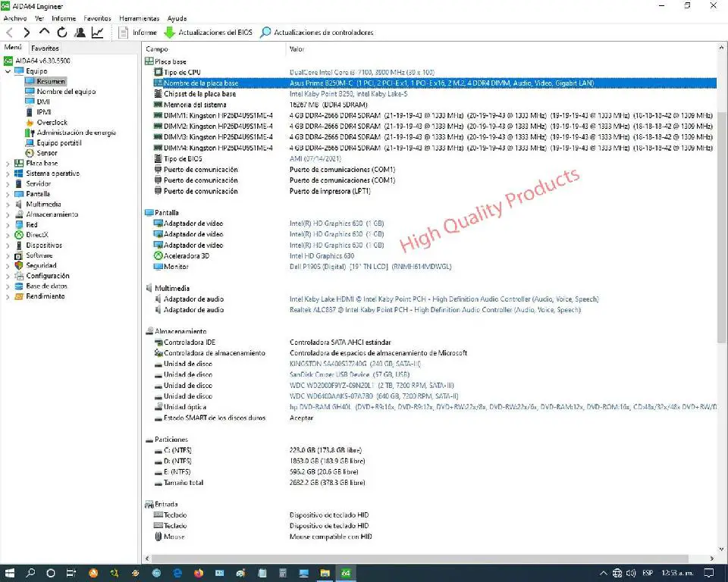Expand the Servidor tree node

8,184
